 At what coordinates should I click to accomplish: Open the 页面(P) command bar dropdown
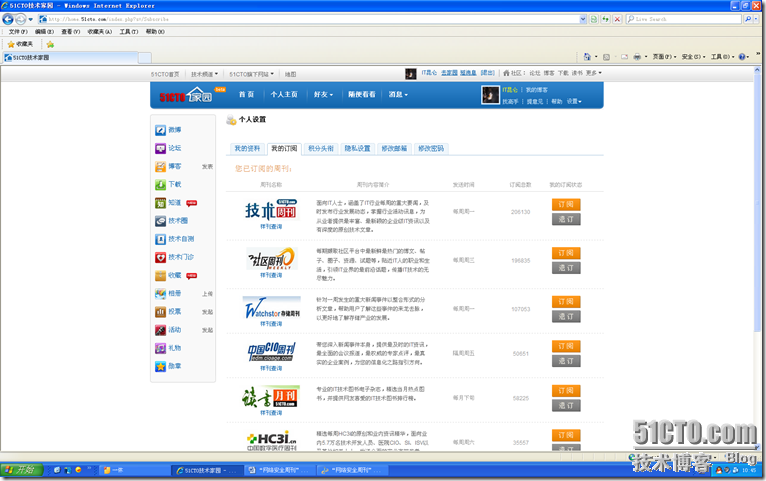pyautogui.click(x=664, y=57)
